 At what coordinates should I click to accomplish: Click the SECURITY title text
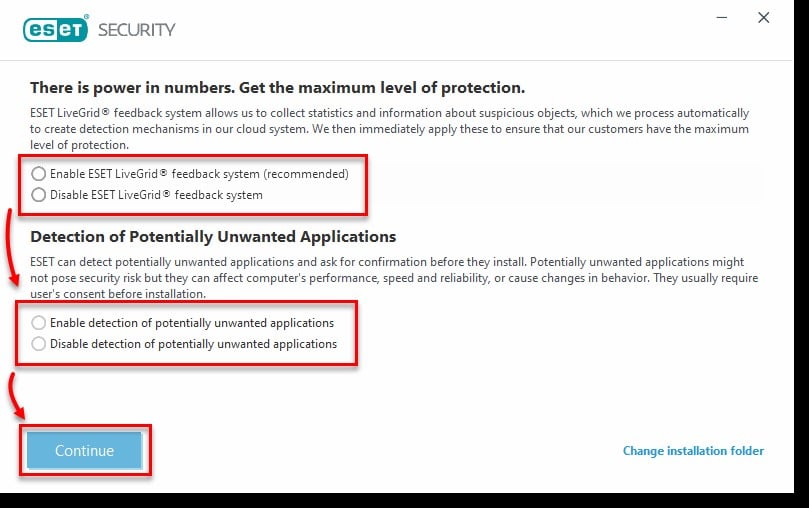point(136,29)
